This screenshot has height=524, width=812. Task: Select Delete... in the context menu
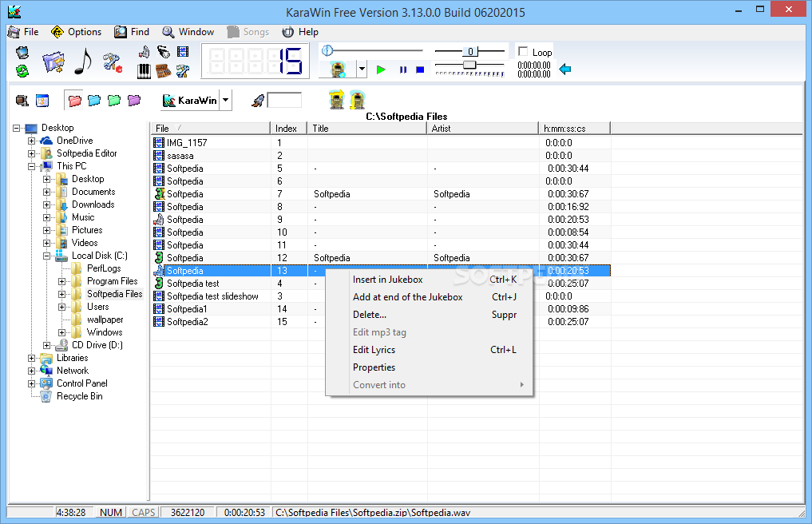tap(430, 315)
